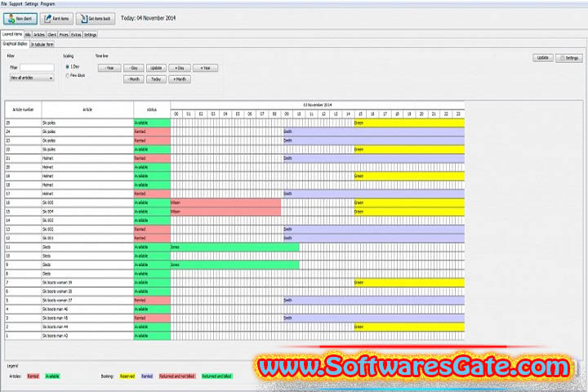
Task: Click the Article column header
Action: tap(87, 109)
